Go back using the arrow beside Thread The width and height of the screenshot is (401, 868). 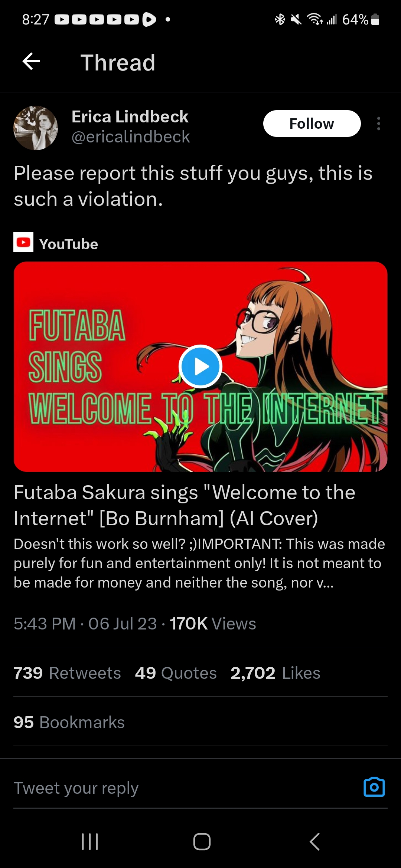pos(31,62)
